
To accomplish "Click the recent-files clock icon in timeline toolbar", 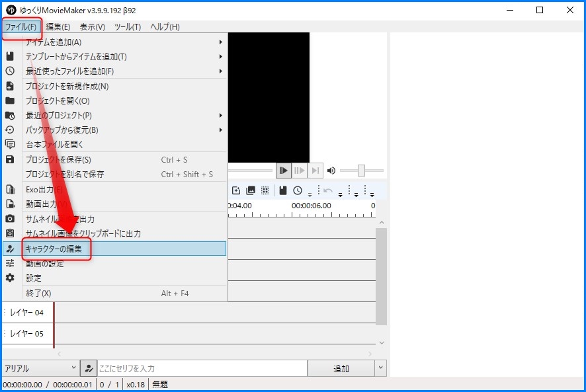I will pos(298,190).
